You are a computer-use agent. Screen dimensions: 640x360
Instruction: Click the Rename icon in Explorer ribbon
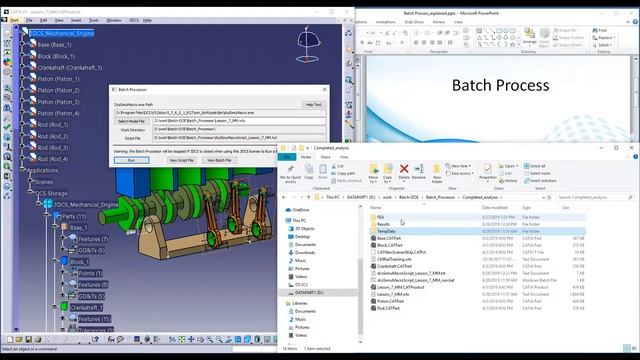419,172
